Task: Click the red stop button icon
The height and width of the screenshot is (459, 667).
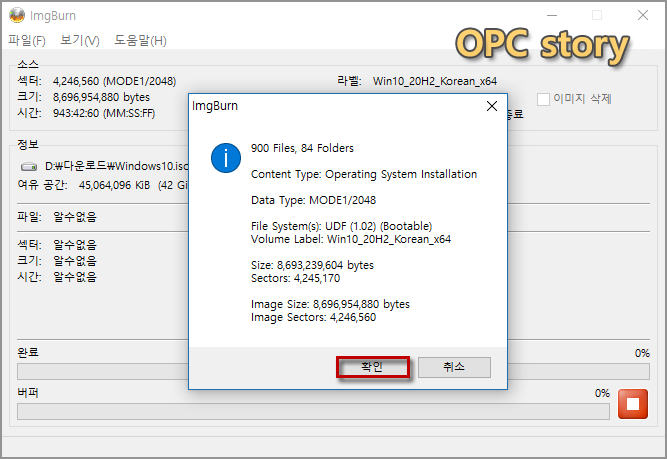Action: click(x=633, y=404)
